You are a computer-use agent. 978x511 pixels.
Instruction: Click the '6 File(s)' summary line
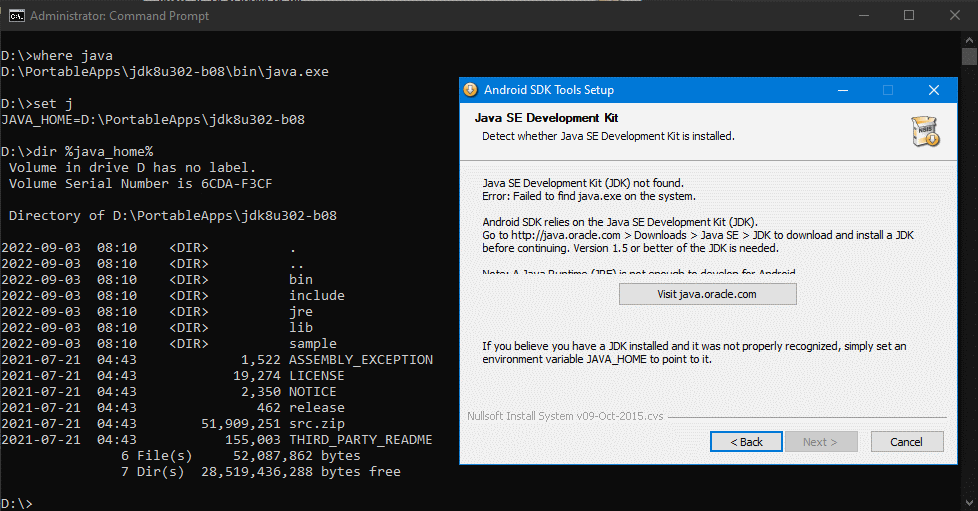tap(241, 455)
